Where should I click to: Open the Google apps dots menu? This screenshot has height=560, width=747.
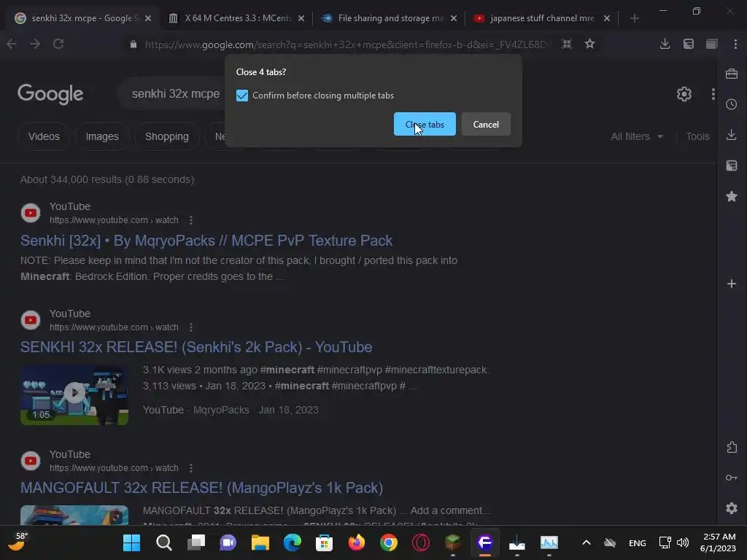click(713, 94)
